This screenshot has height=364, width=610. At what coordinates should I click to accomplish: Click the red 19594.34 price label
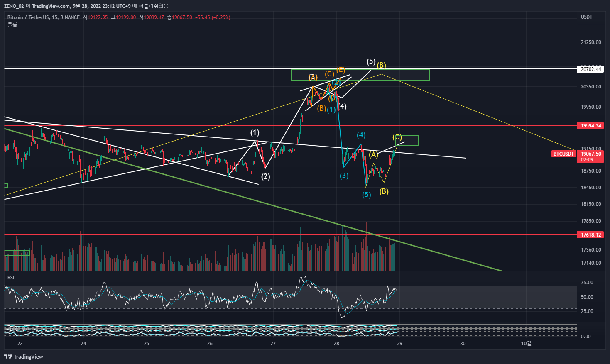coord(590,125)
